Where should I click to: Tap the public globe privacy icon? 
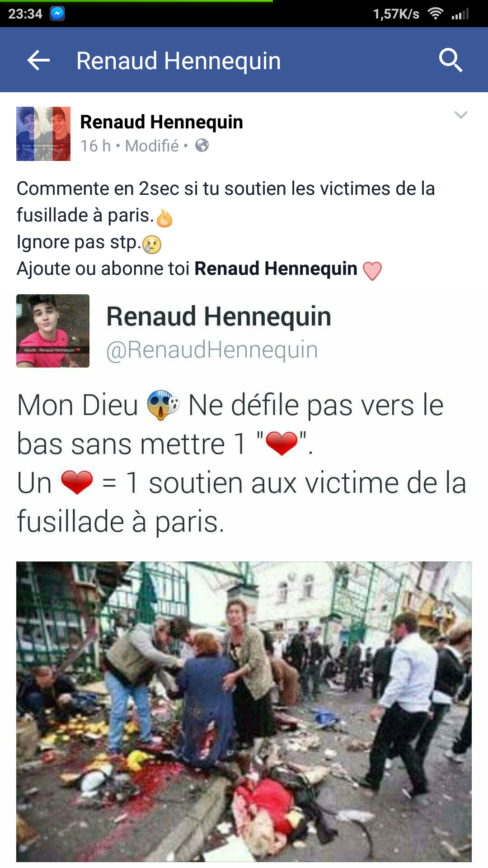[202, 146]
